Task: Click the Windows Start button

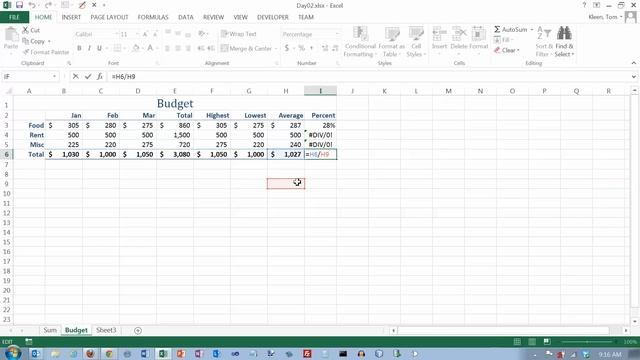Action: click(13, 353)
